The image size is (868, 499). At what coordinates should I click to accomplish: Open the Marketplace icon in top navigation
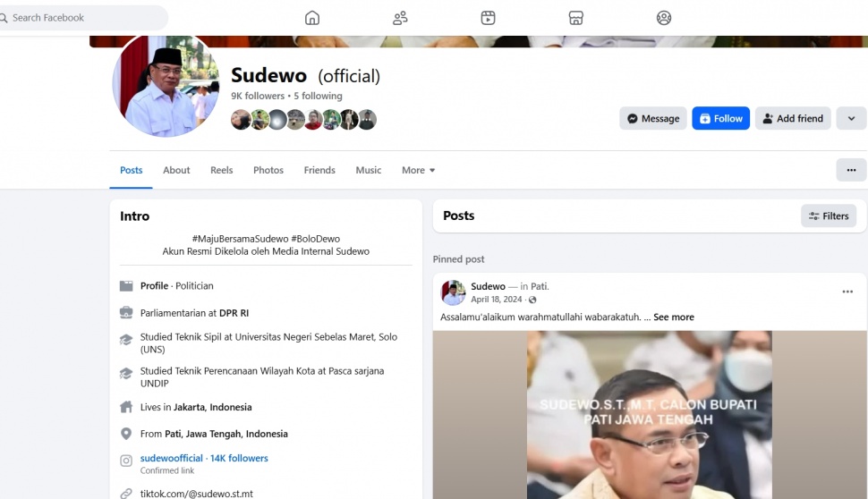pyautogui.click(x=575, y=18)
